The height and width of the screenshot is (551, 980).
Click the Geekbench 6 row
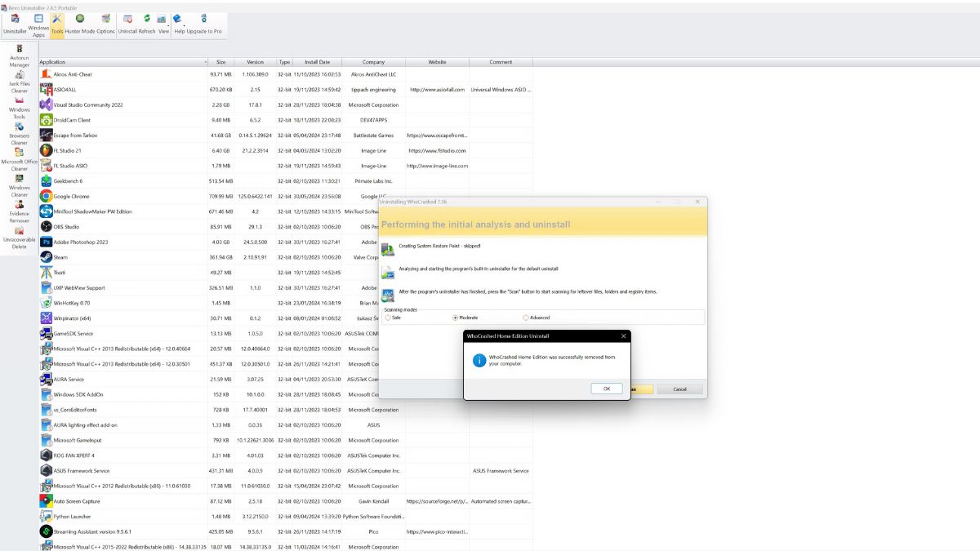[286, 181]
